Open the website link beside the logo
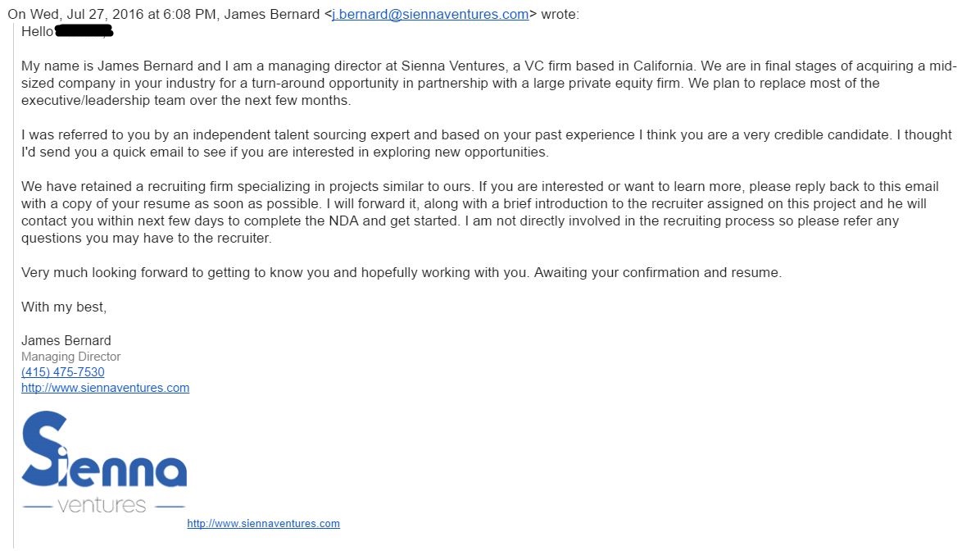This screenshot has width=980, height=555. click(x=263, y=523)
